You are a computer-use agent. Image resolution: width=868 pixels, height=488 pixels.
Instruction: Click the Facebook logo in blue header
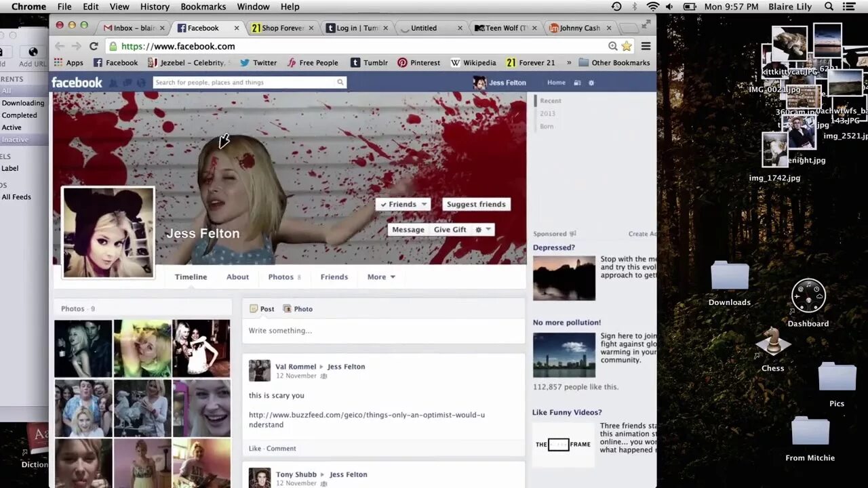77,83
